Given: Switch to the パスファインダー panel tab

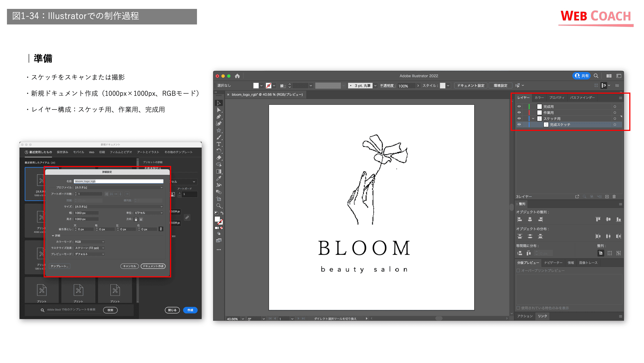Looking at the screenshot, I should (x=582, y=98).
